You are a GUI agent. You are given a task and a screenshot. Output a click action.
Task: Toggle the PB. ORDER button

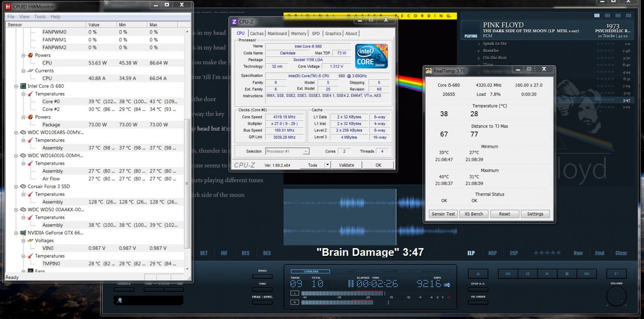click(478, 302)
